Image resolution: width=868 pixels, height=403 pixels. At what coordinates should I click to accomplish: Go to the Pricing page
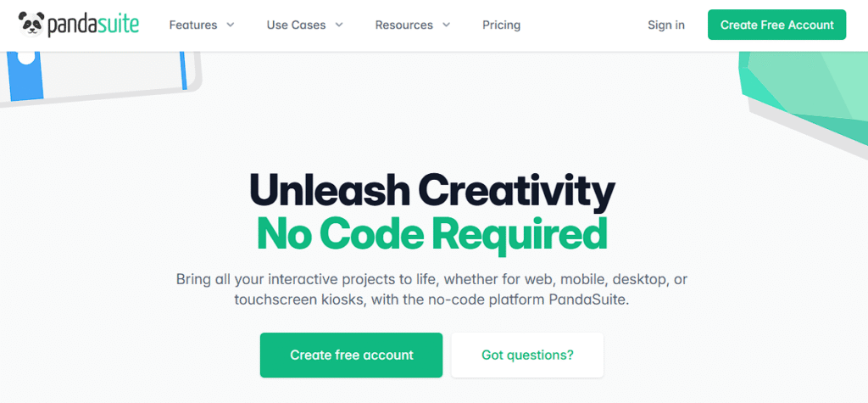(501, 25)
